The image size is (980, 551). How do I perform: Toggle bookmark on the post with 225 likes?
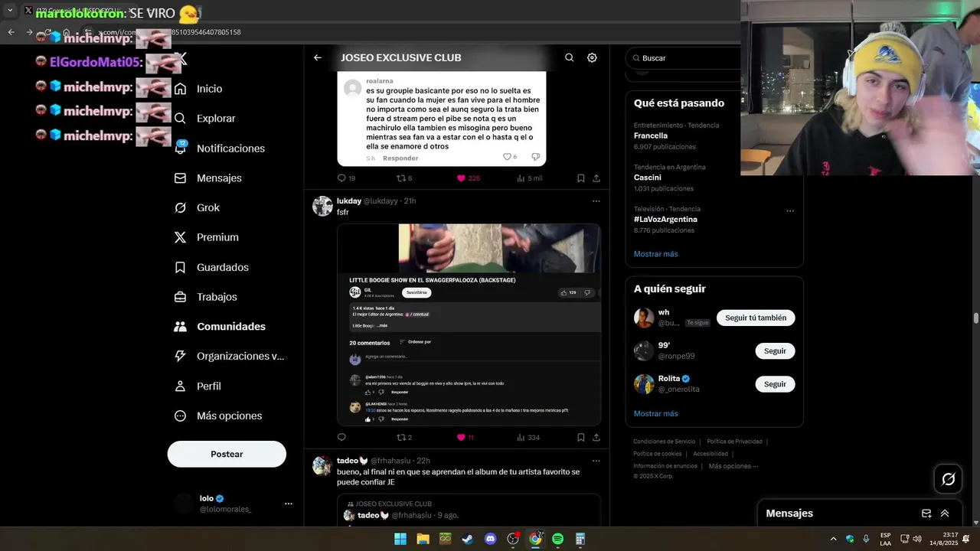(580, 178)
